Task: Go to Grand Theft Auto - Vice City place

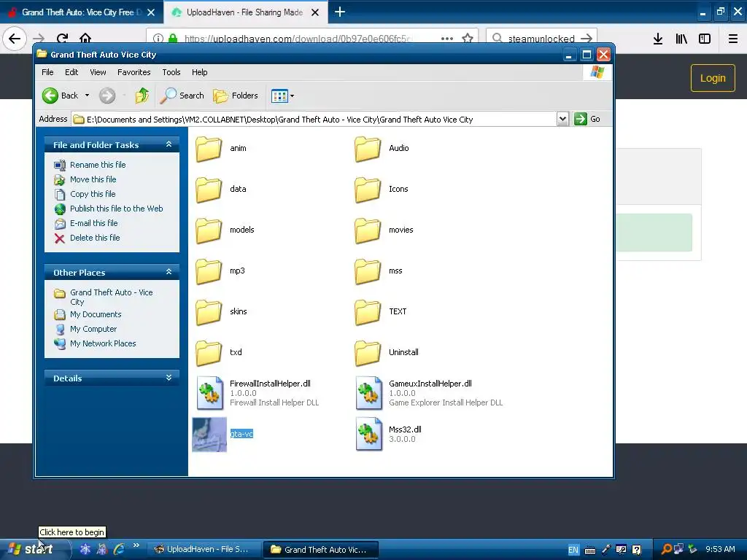Action: coord(111,297)
